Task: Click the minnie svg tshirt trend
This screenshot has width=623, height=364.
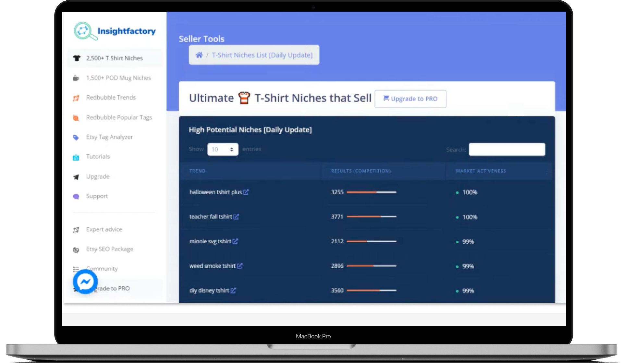Action: pos(210,241)
